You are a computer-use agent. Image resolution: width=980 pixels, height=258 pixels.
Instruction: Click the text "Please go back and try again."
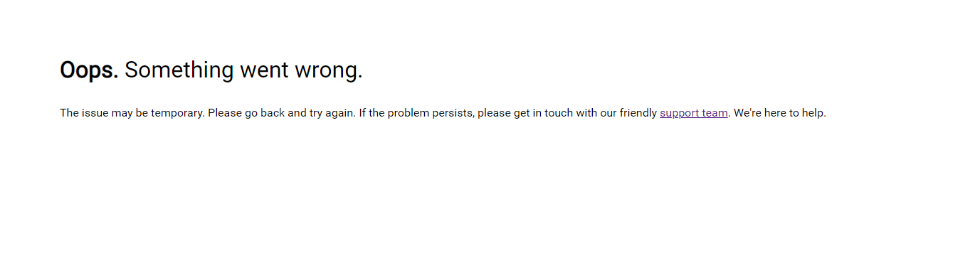(282, 113)
